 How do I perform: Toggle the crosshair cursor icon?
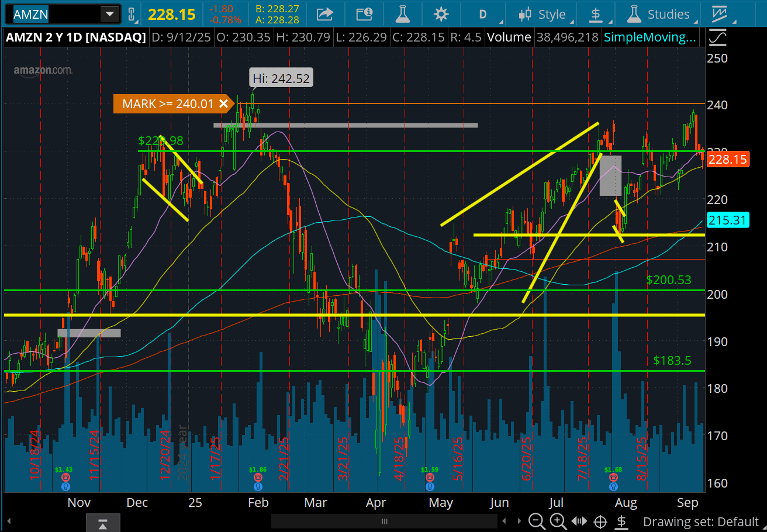[x=600, y=521]
